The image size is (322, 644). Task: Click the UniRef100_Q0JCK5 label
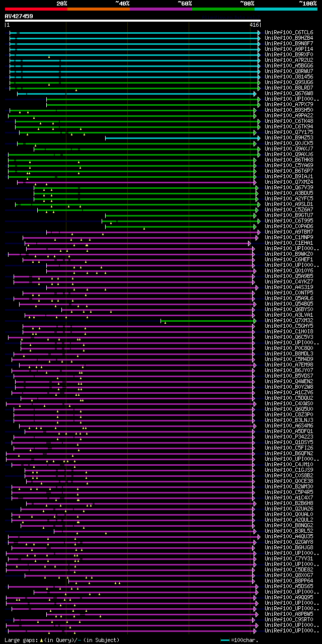pos(288,143)
